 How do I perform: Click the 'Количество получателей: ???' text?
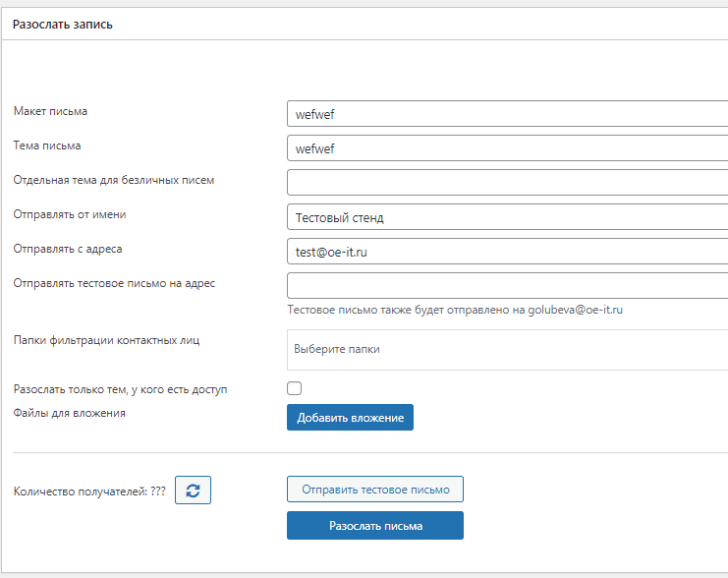[89, 491]
